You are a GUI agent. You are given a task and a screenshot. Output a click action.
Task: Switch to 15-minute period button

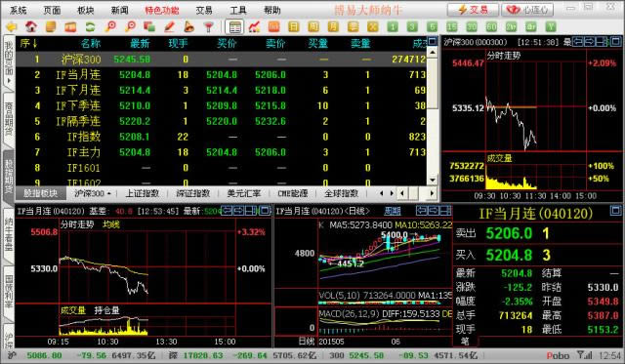pos(451,27)
